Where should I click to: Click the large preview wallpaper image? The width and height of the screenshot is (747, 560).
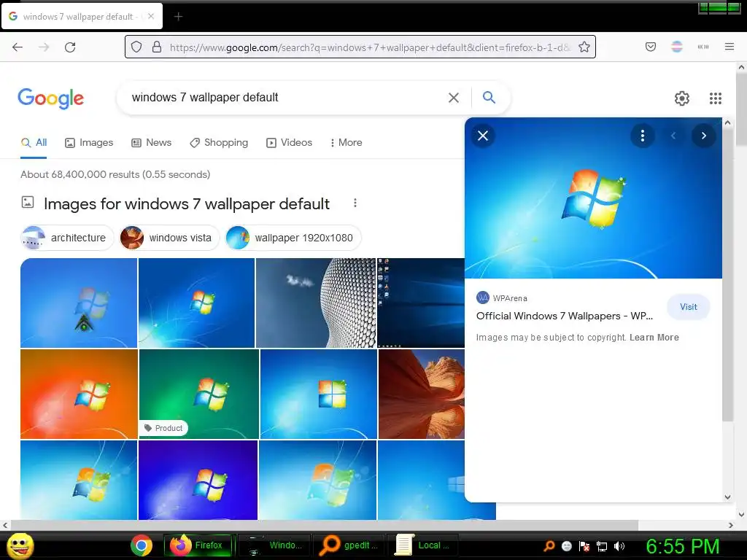(593, 198)
